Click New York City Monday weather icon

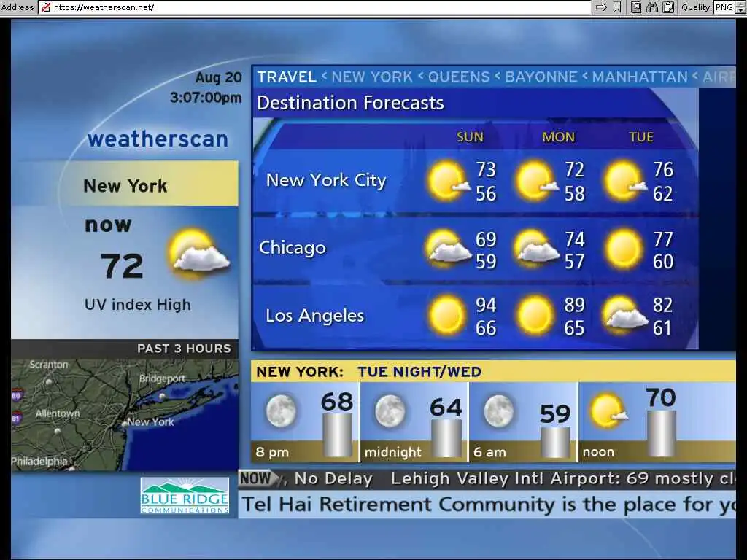tap(536, 181)
